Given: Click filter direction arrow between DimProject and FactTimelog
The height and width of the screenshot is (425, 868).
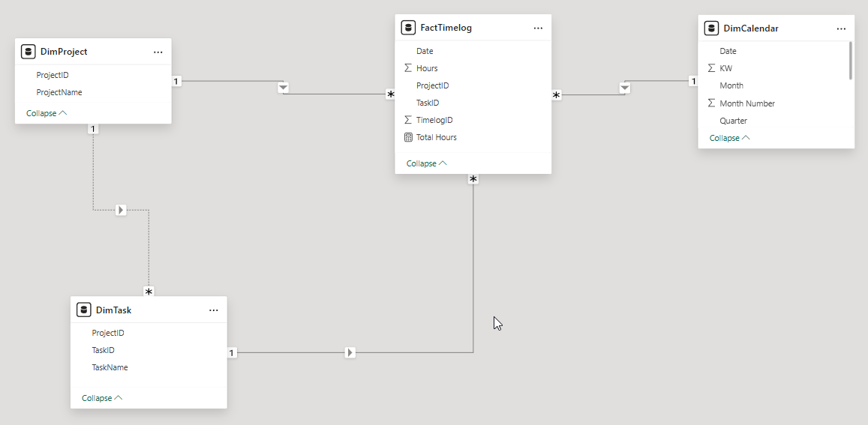Looking at the screenshot, I should [x=284, y=88].
